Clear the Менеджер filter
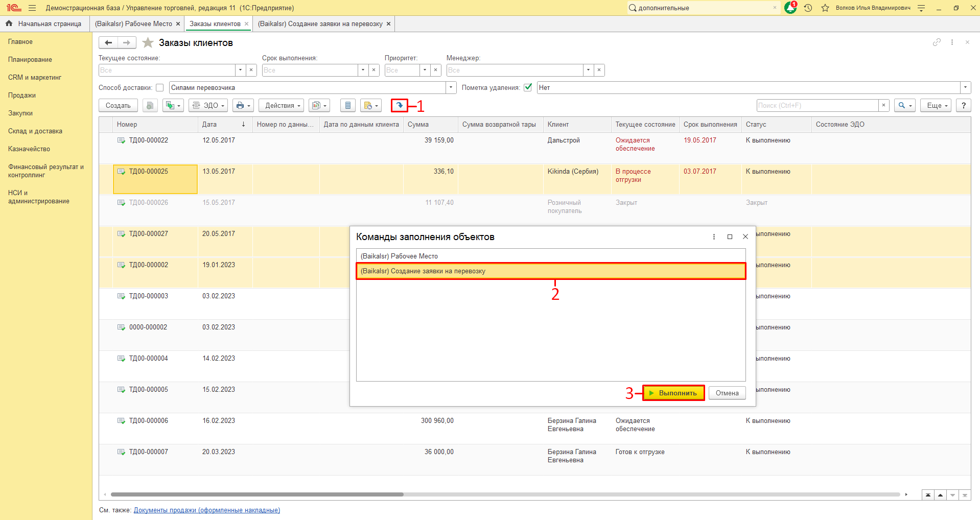Viewport: 980px width, 520px height. click(x=599, y=70)
